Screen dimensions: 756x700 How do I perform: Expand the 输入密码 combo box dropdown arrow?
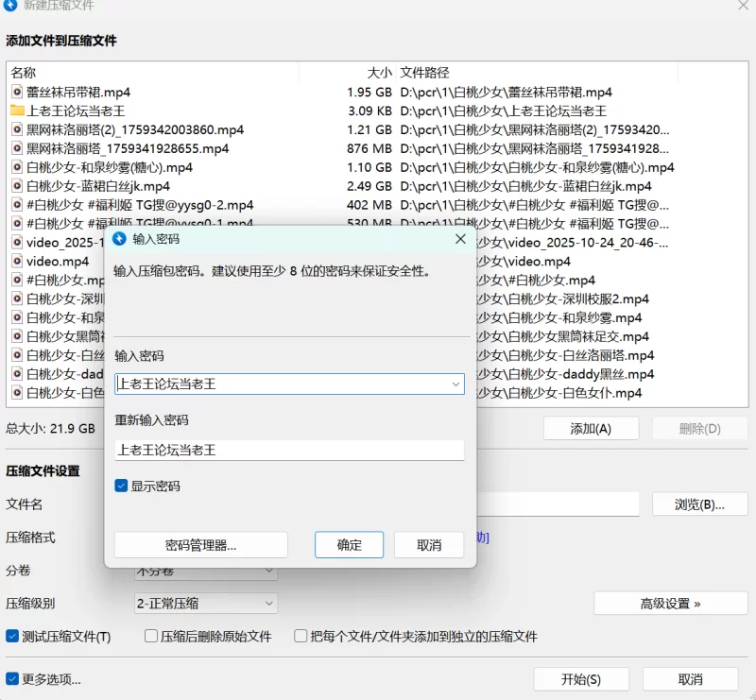(455, 384)
